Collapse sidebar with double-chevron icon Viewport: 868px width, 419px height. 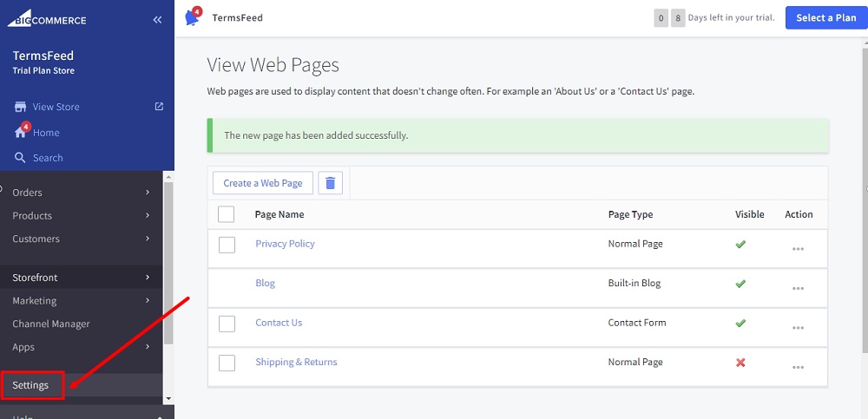pyautogui.click(x=157, y=20)
